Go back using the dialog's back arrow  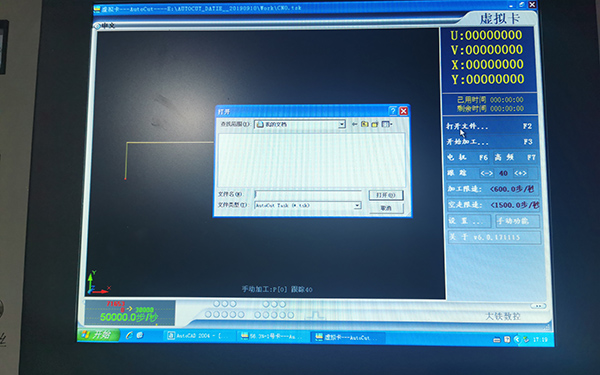tap(354, 124)
